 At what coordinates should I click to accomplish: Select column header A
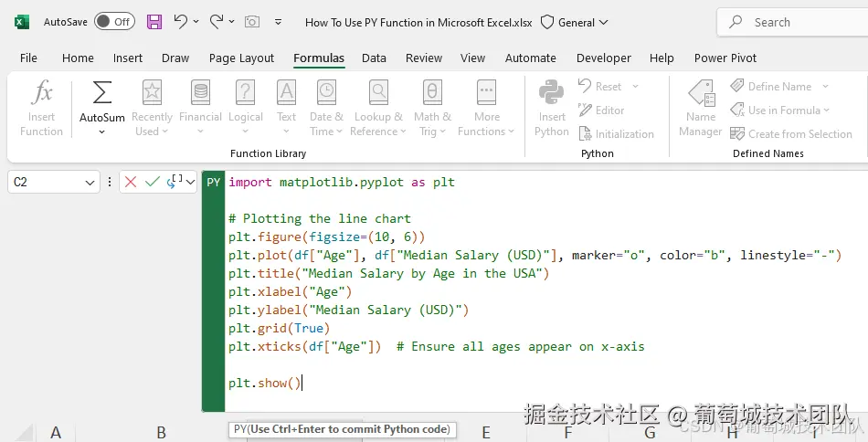[56, 433]
